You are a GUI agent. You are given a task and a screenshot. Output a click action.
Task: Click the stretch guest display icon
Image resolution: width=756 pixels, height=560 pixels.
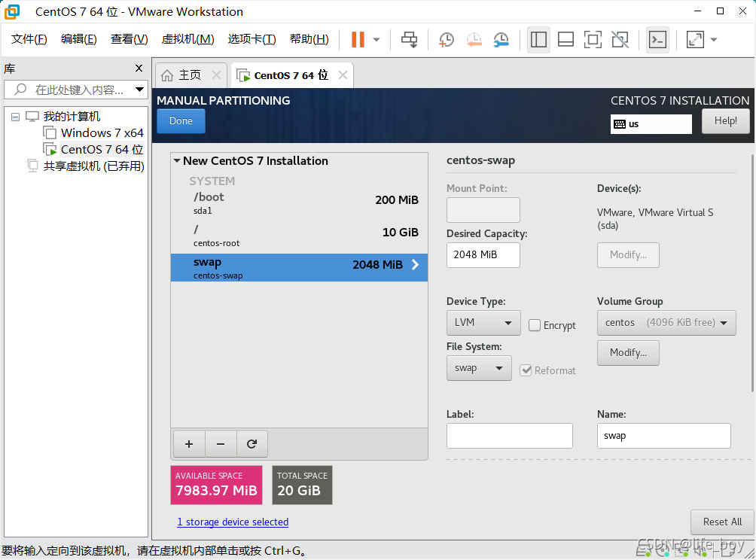tap(695, 40)
